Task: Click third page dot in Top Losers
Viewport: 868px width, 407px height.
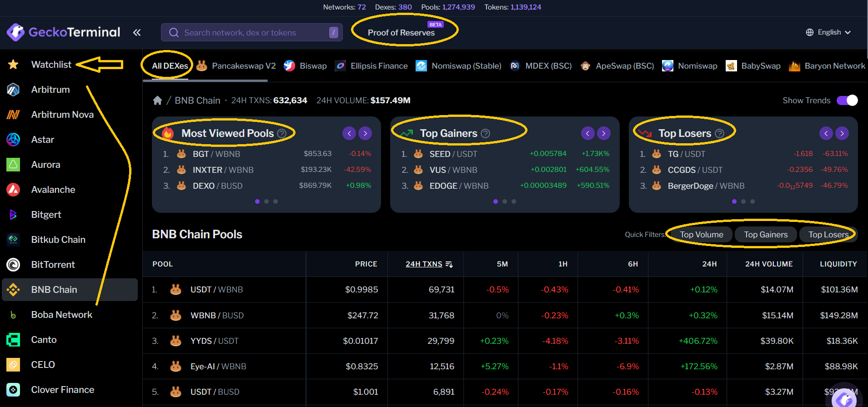Action: (753, 201)
